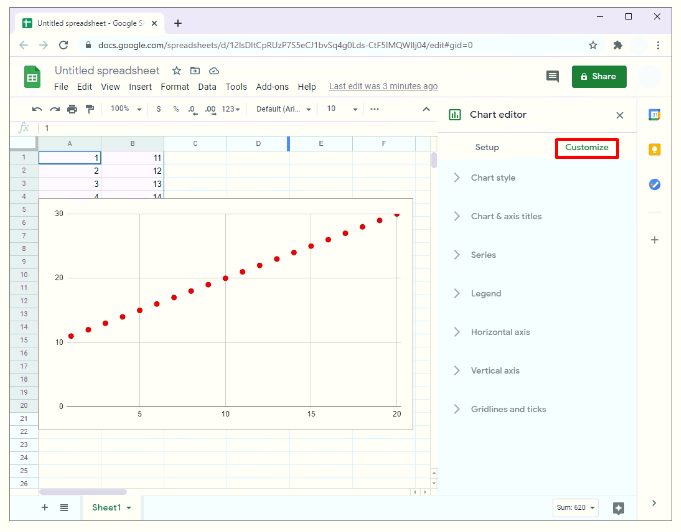Open the Data menu

(207, 87)
